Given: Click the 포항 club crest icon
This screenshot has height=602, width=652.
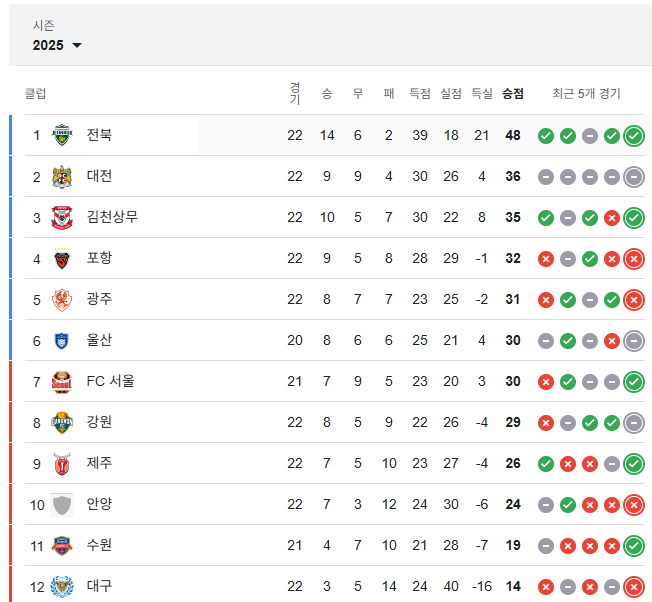Looking at the screenshot, I should (62, 259).
